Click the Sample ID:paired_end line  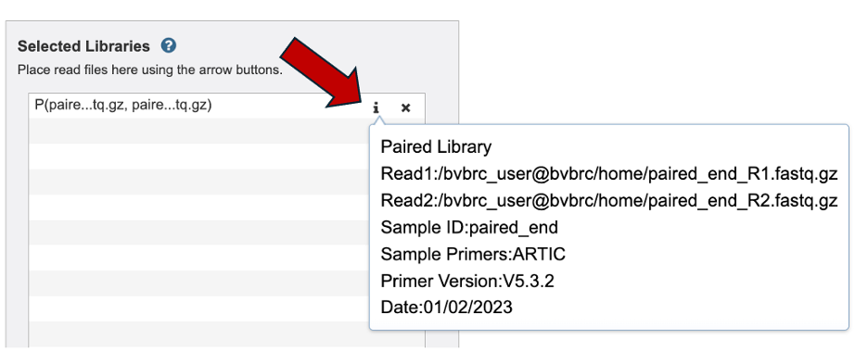pyautogui.click(x=469, y=228)
